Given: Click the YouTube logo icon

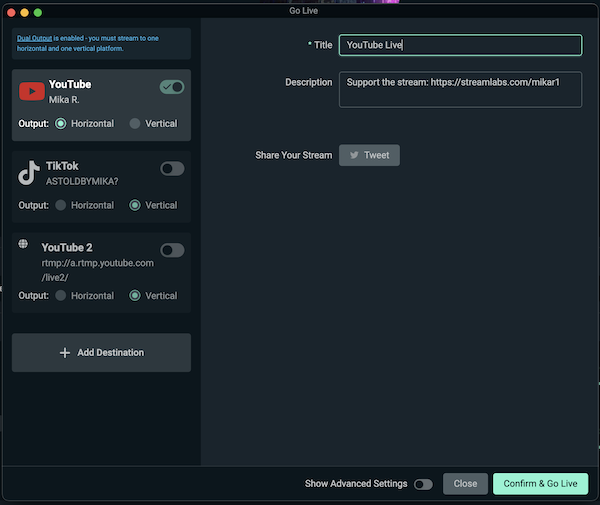Looking at the screenshot, I should tap(32, 91).
